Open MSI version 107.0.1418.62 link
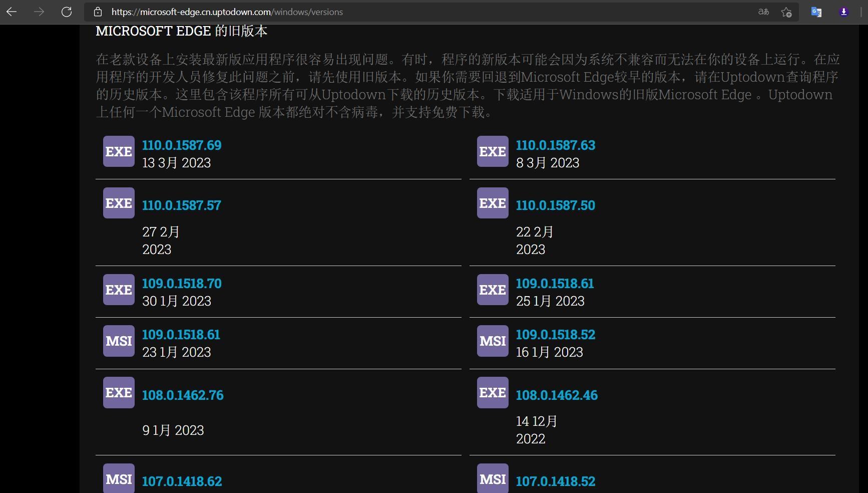Viewport: 868px width, 493px height. (x=182, y=481)
